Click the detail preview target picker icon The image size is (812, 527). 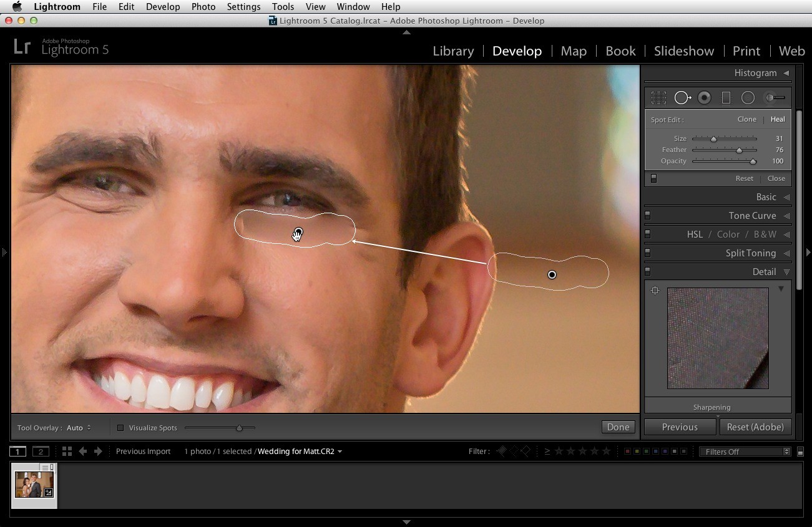pos(655,291)
